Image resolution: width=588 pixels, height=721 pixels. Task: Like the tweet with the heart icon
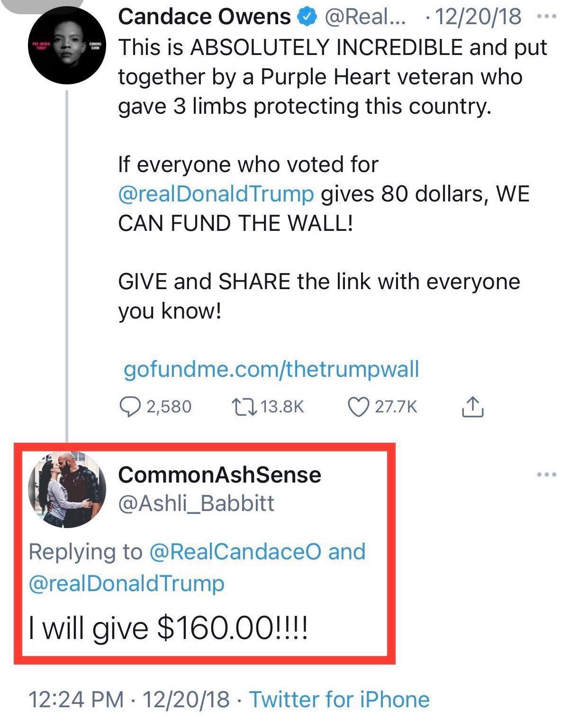[358, 407]
